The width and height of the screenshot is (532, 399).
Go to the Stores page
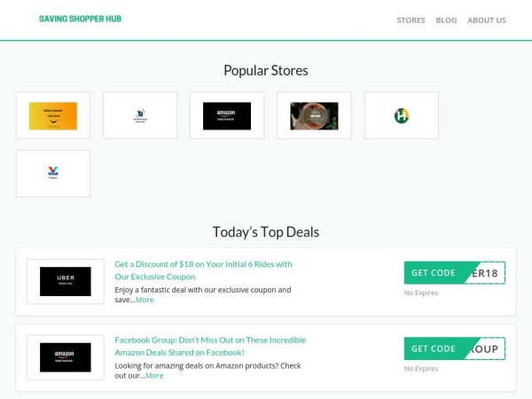[x=411, y=20]
